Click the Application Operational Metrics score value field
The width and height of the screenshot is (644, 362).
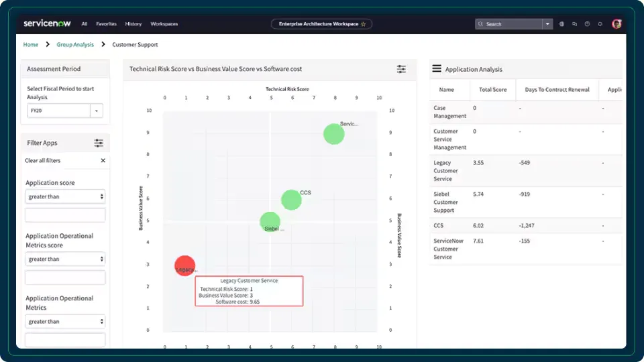click(x=65, y=278)
